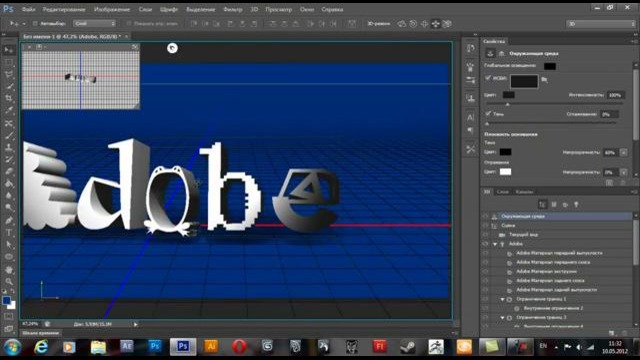Open the status bar info arrow menu

tap(136, 324)
